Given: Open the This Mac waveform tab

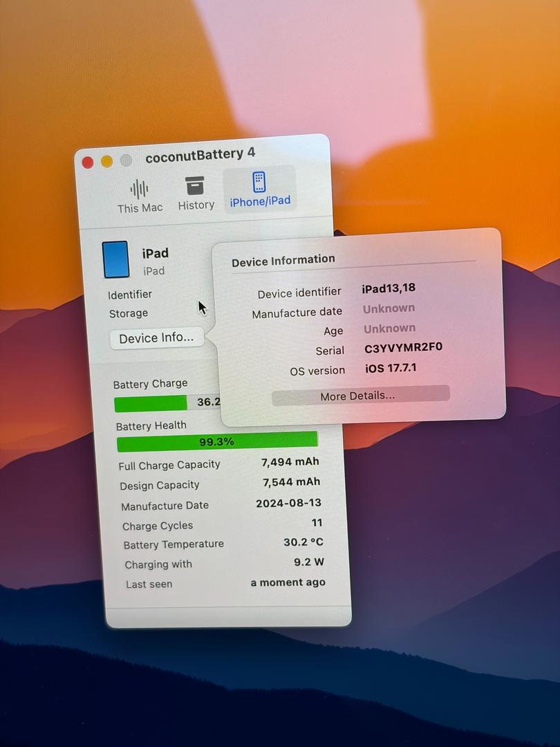Looking at the screenshot, I should tap(140, 196).
